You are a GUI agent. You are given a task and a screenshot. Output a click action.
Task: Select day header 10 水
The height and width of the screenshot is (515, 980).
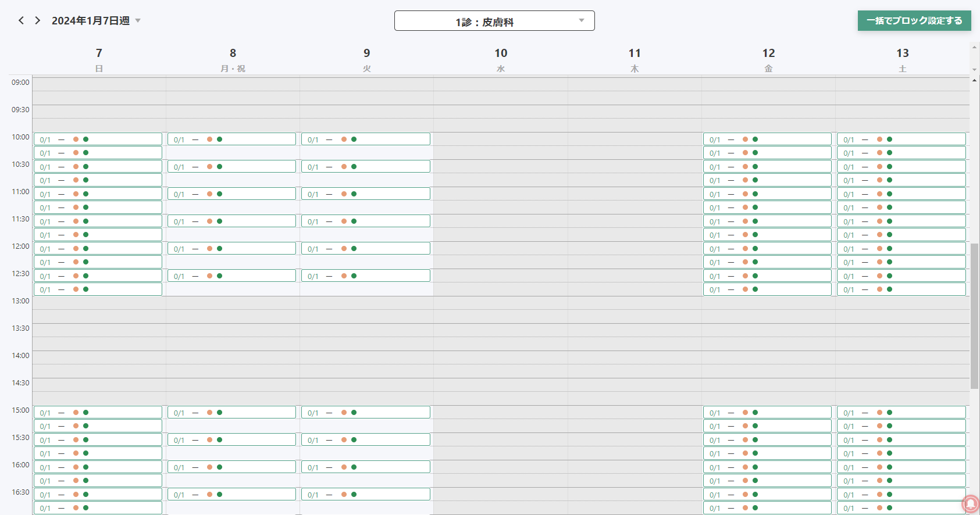[x=501, y=60]
